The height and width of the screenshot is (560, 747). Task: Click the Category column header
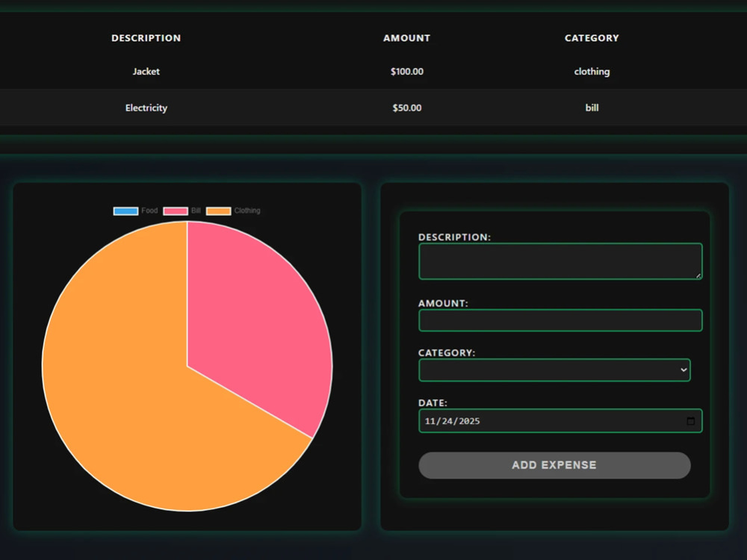coord(592,38)
